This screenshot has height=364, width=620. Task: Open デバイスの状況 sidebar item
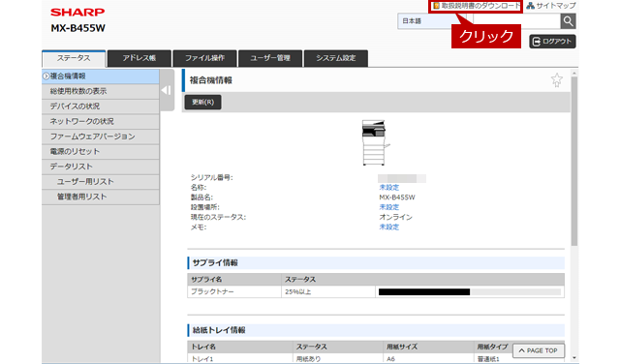click(x=101, y=106)
